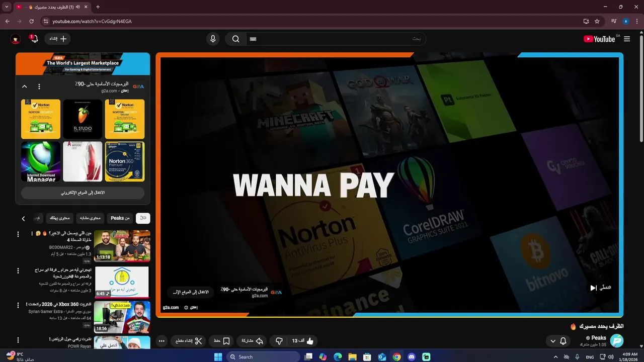Open more actions ellipsis below the video
Screen dimensions: 644x362
162,341
